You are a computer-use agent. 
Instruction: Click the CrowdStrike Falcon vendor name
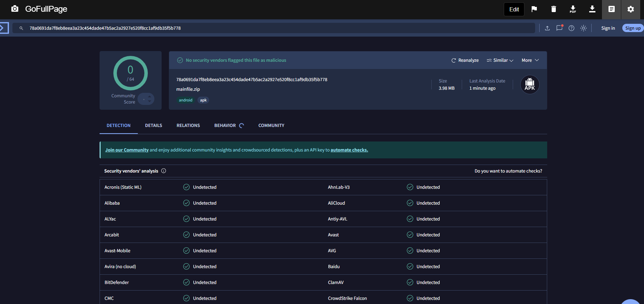click(347, 298)
